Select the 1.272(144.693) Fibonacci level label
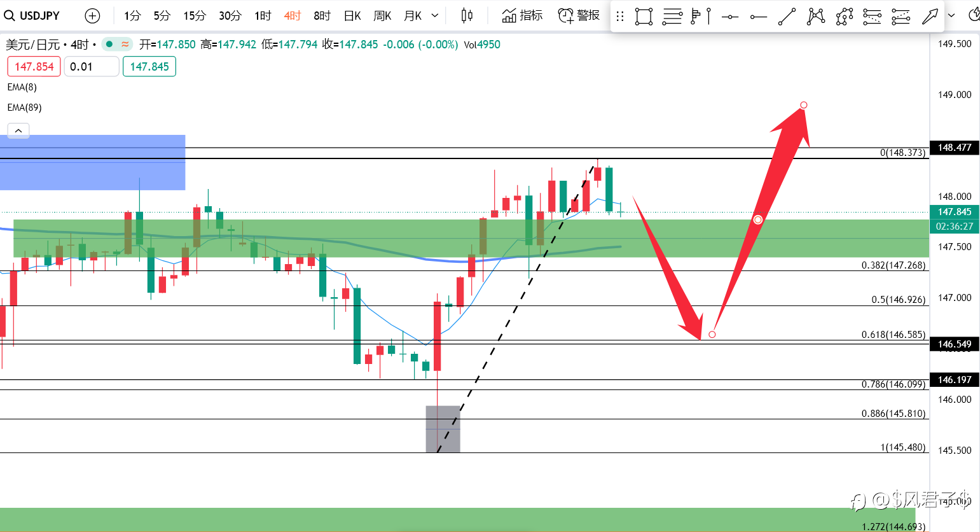 point(894,527)
